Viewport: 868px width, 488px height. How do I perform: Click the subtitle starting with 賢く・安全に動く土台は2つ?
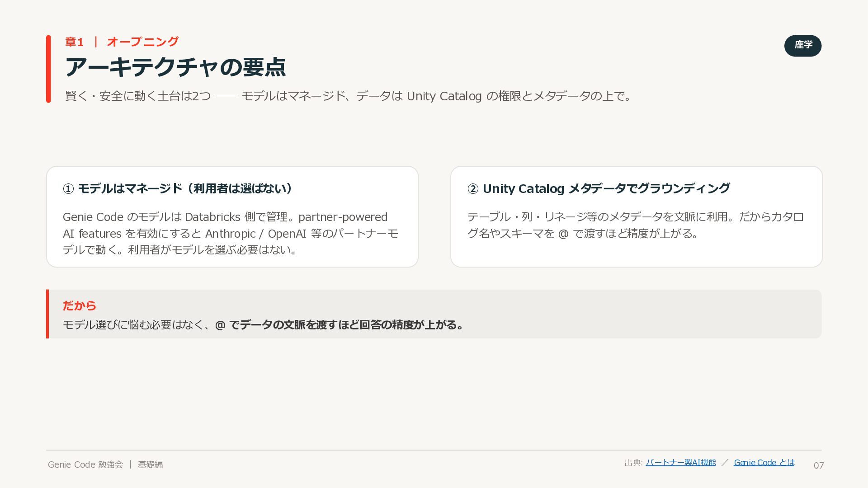(349, 96)
